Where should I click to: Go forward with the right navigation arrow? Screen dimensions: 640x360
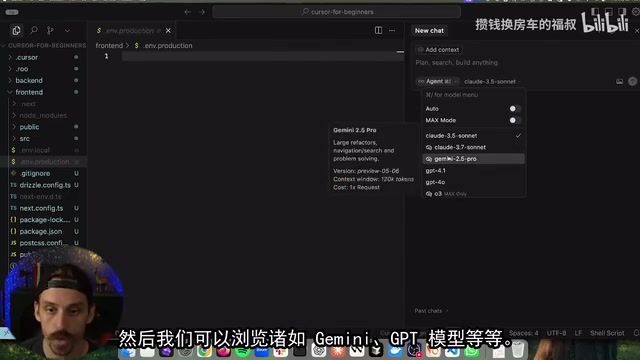coord(202,12)
